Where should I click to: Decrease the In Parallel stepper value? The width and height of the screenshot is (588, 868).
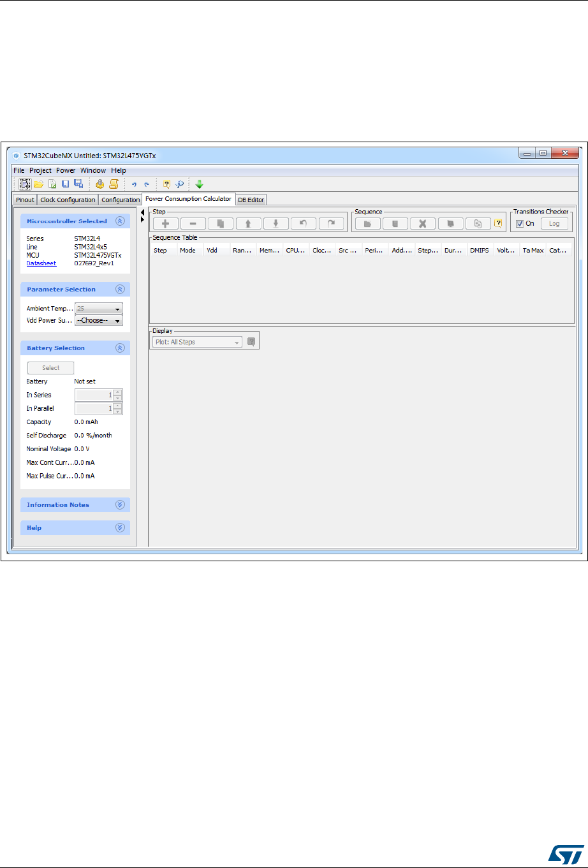(118, 411)
